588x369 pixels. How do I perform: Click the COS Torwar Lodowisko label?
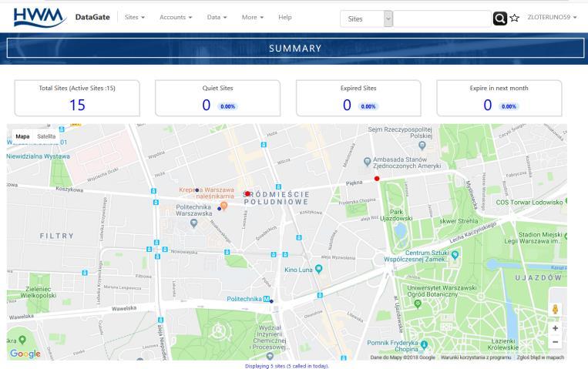tap(529, 202)
